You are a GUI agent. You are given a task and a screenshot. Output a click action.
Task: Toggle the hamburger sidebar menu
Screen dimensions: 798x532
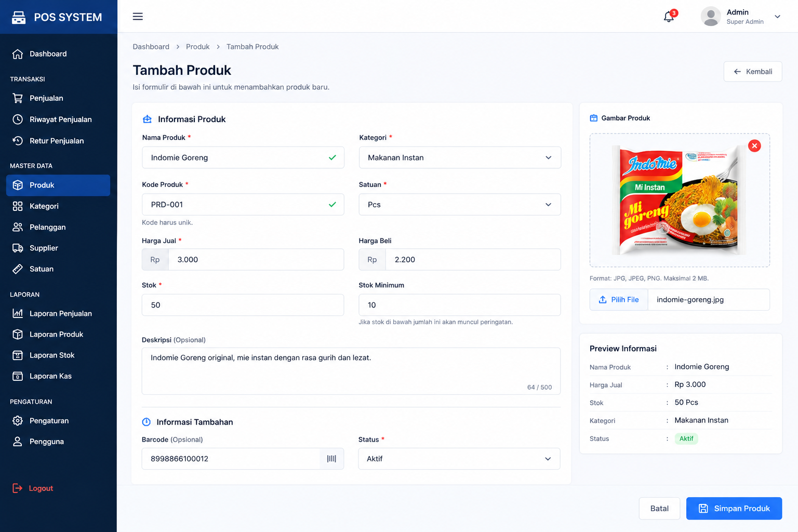(138, 17)
